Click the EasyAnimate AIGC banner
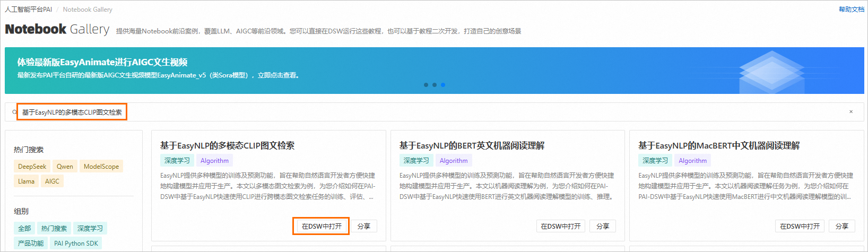This screenshot has height=252, width=868. point(435,71)
